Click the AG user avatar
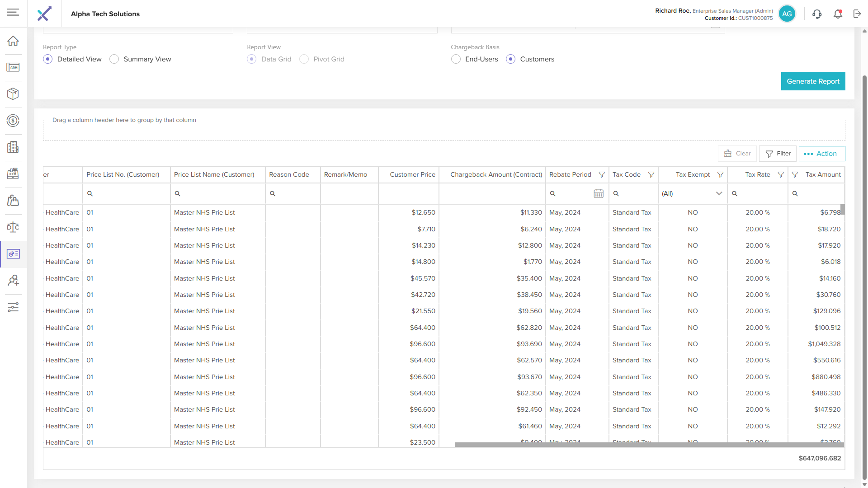The width and height of the screenshot is (868, 488). point(787,14)
